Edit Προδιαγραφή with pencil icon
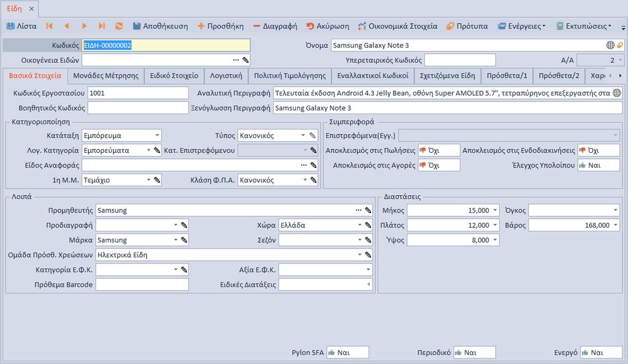628x364 pixels. [184, 225]
